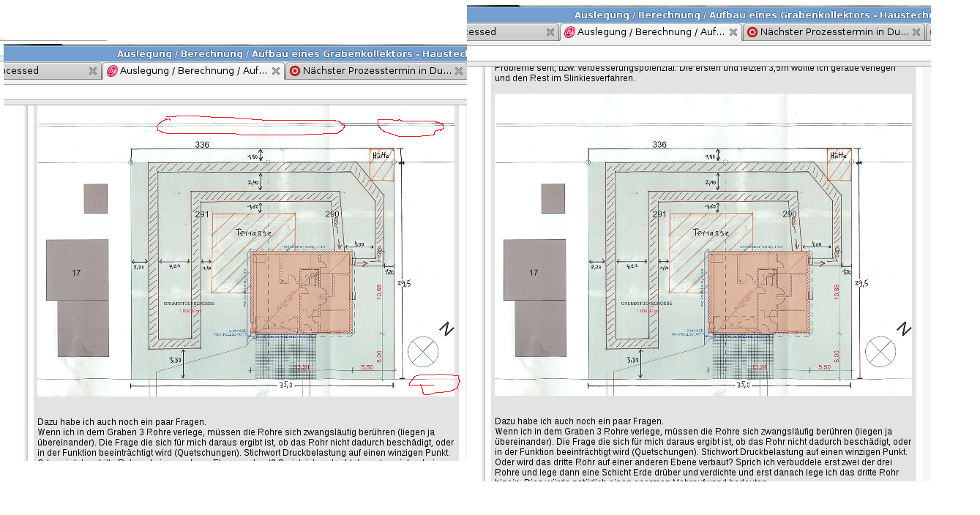Image resolution: width=980 pixels, height=515 pixels.
Task: Click Auslegung tab favicon in right window
Action: [x=569, y=32]
